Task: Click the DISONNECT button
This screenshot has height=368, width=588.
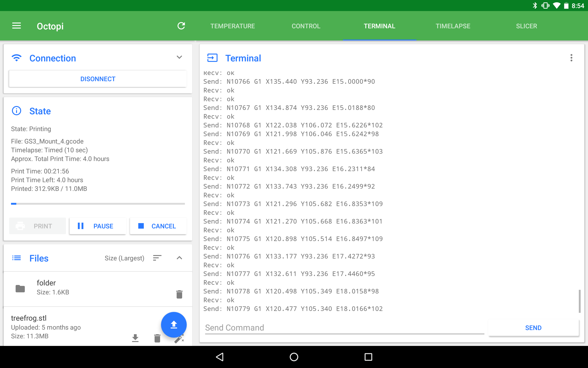Action: [98, 79]
